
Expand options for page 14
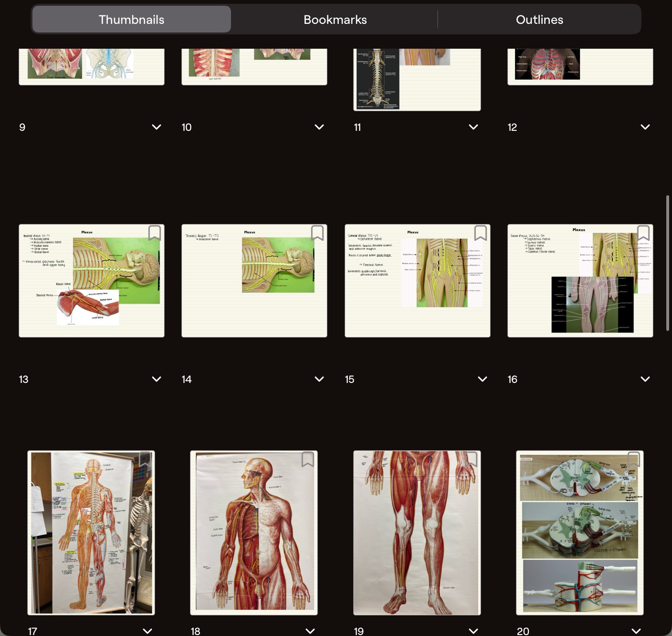[x=319, y=379]
